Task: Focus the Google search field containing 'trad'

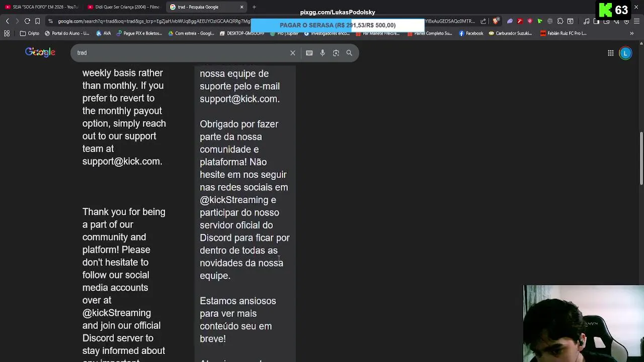Action: (181, 53)
